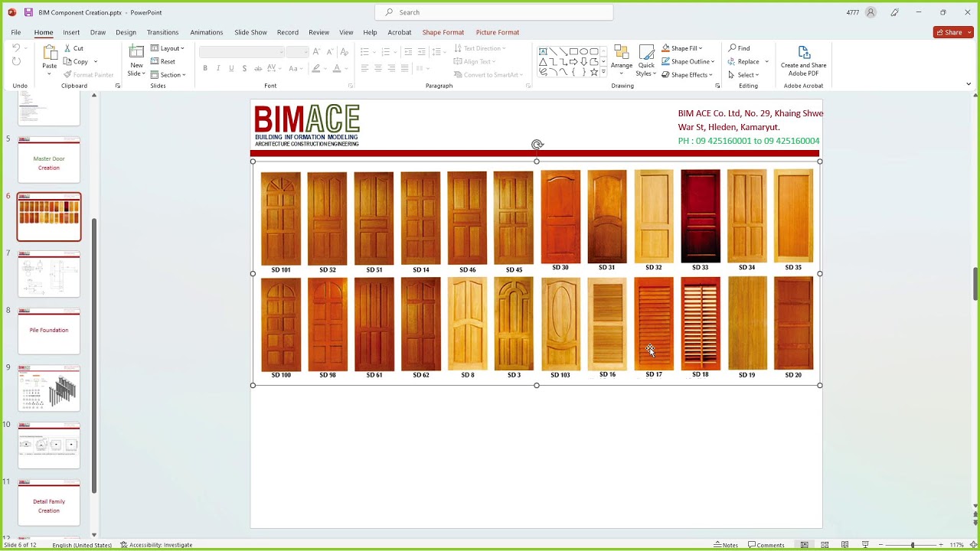Open Quick Styles gallery
Viewport: 980px width, 551px height.
646,61
